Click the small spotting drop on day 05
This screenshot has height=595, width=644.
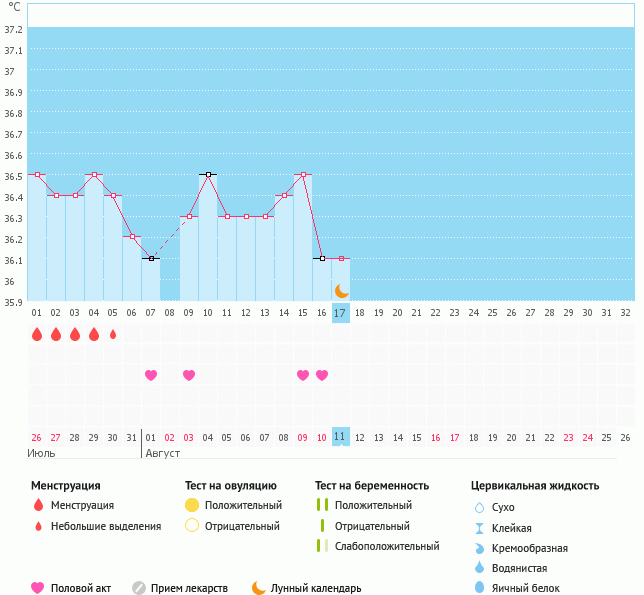click(113, 334)
